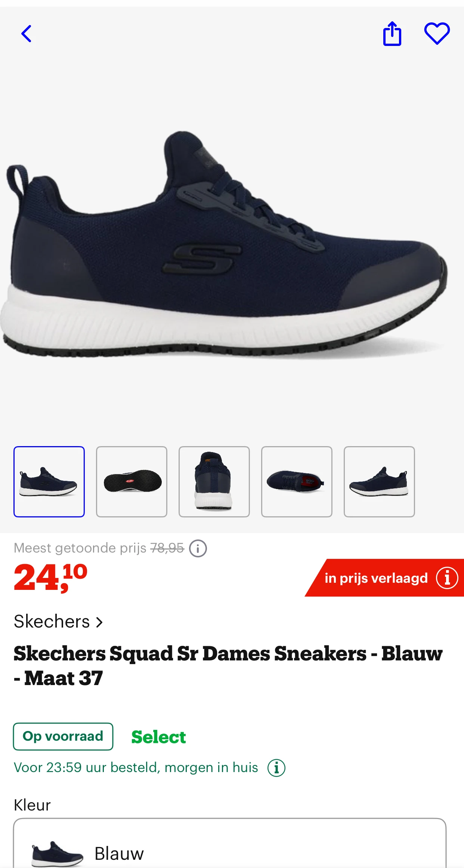Select the top-down insole thumbnail
The image size is (464, 868).
click(297, 482)
